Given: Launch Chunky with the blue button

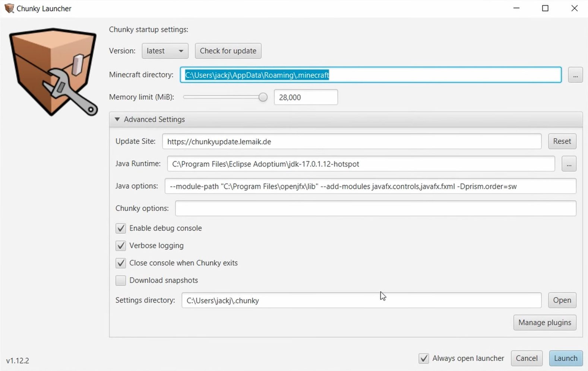Looking at the screenshot, I should [566, 358].
